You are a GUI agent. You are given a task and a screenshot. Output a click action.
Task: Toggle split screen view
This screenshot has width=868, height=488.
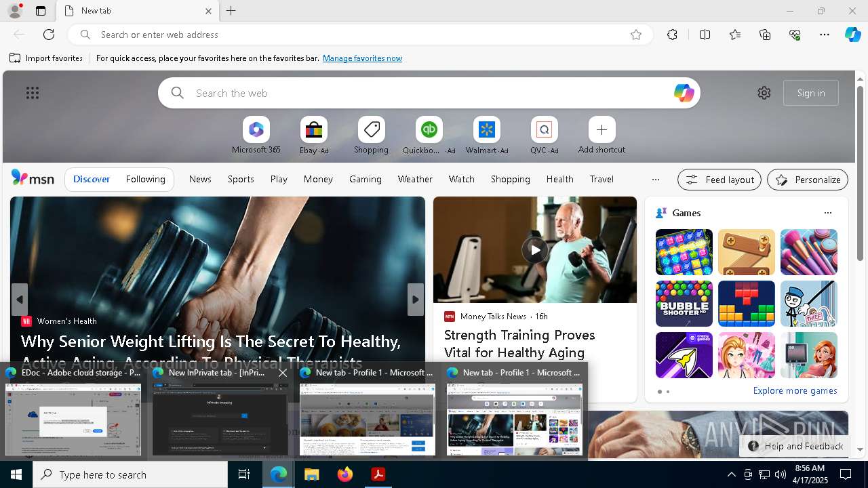(x=705, y=35)
